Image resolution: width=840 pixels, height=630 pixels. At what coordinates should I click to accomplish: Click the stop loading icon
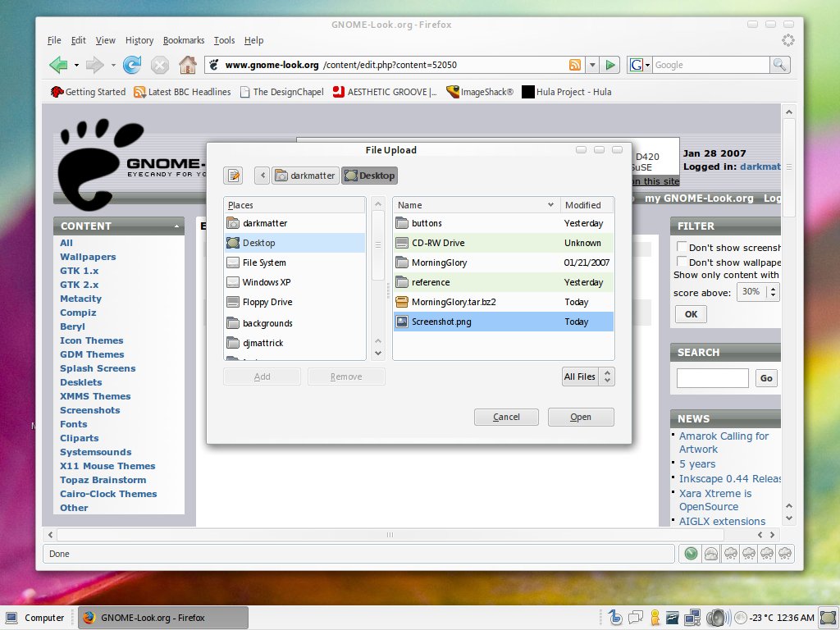point(160,65)
